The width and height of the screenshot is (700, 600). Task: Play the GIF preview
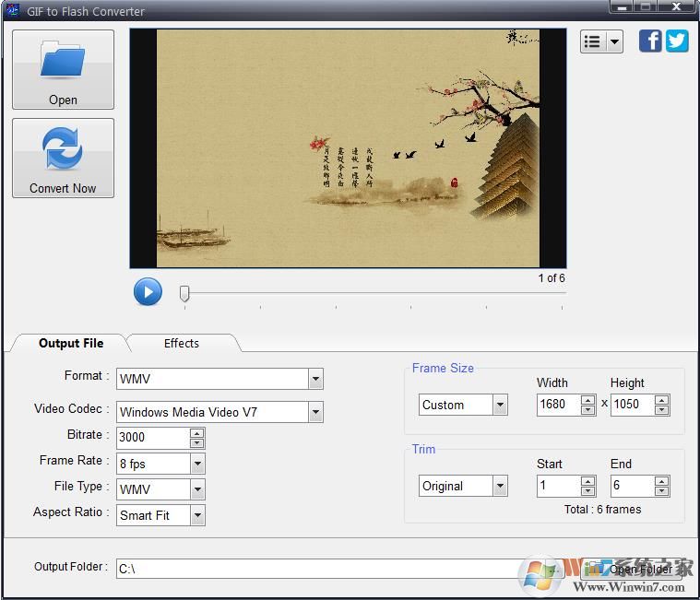pos(148,292)
